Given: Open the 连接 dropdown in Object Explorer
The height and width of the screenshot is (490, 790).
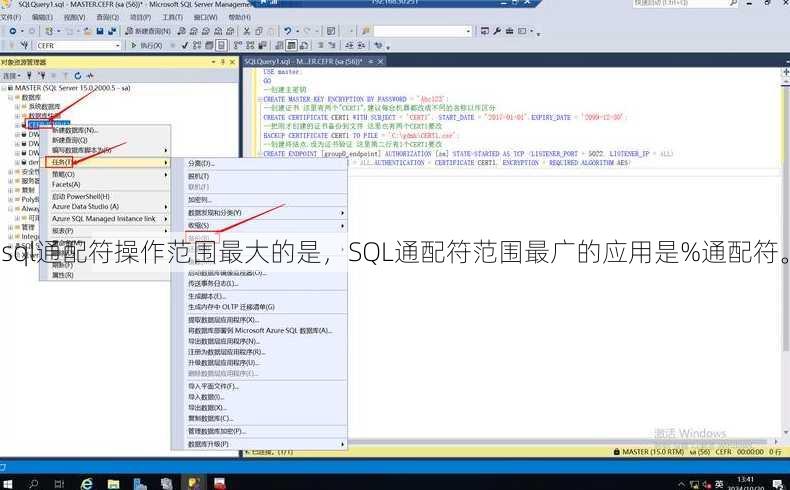Looking at the screenshot, I should coord(11,76).
